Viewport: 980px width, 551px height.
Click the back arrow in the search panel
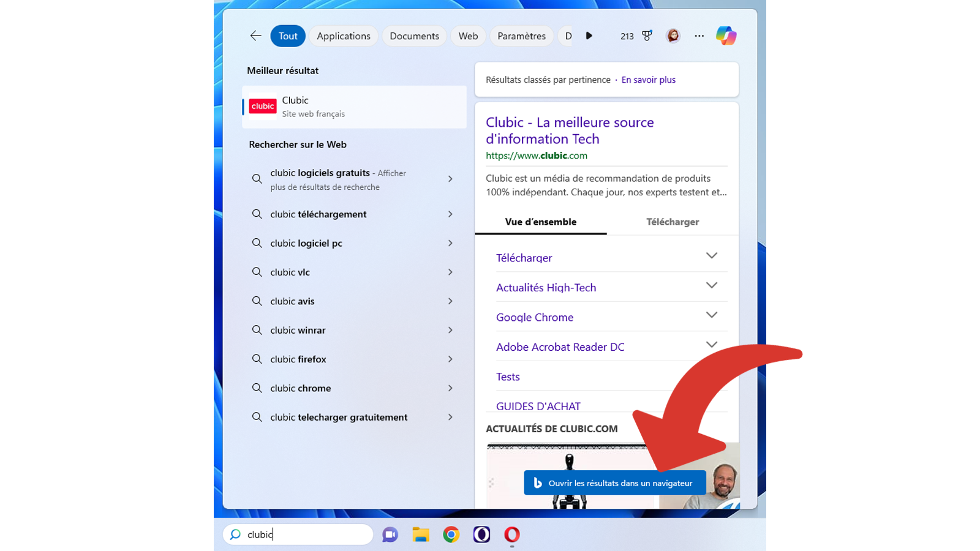[255, 36]
